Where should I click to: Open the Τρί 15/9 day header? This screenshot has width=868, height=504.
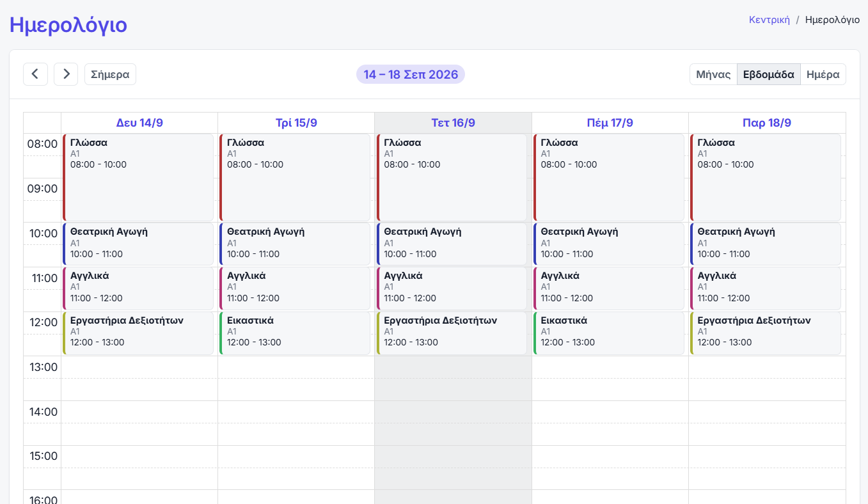coord(296,123)
